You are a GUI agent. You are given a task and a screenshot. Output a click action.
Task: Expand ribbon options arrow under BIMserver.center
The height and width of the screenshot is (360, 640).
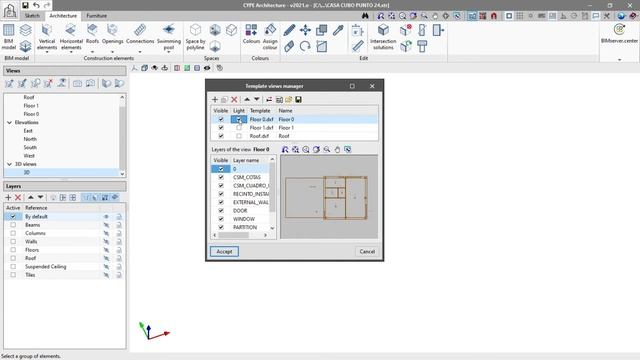pos(620,60)
